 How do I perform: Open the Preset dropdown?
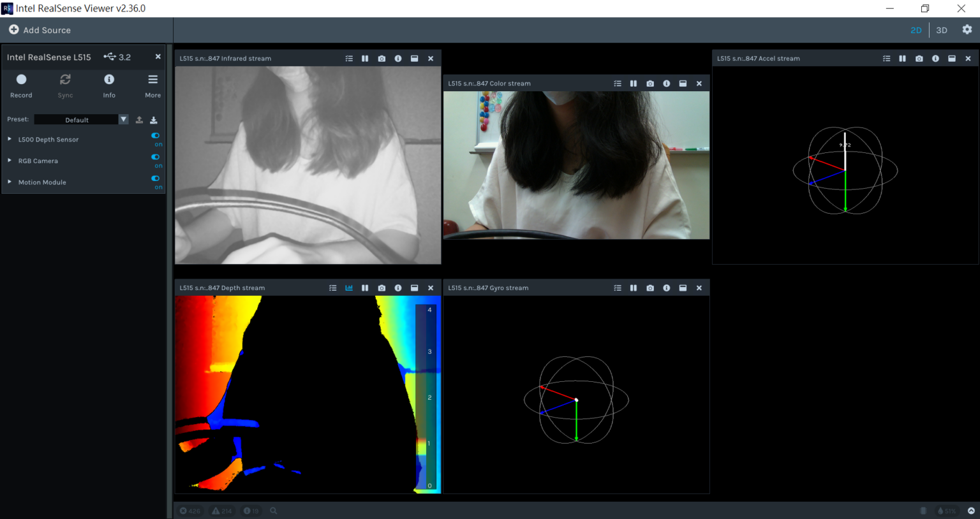tap(124, 120)
